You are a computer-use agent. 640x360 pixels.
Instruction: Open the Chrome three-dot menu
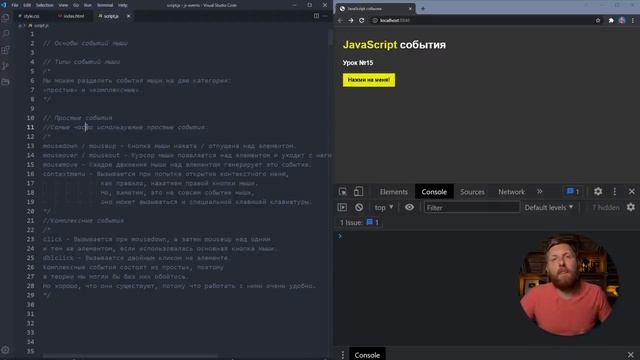pyautogui.click(x=633, y=20)
